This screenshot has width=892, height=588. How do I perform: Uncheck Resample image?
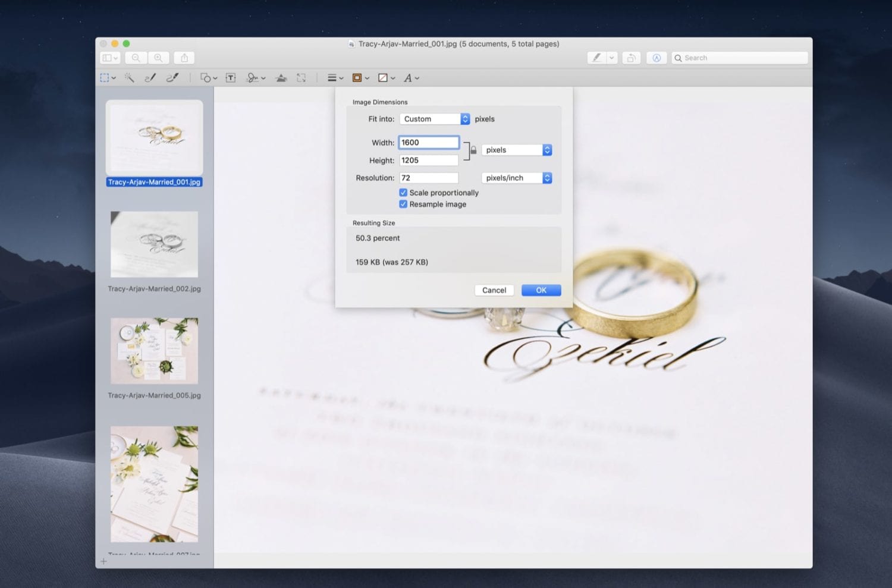pyautogui.click(x=403, y=204)
